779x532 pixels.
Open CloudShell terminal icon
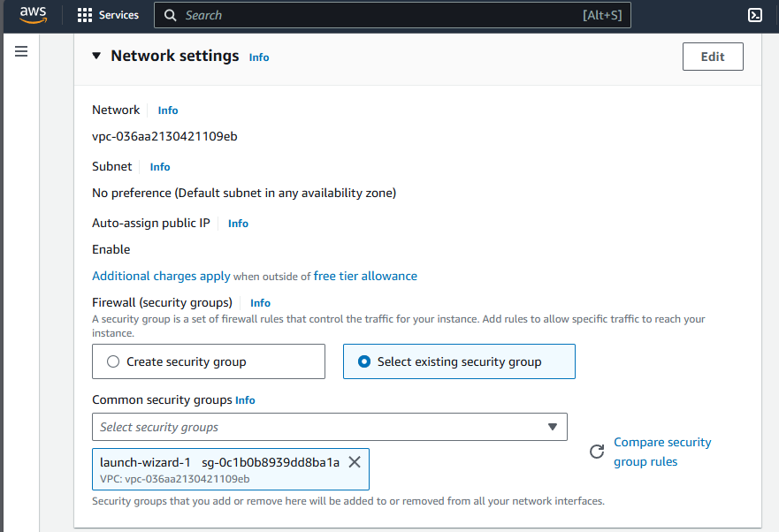(x=755, y=15)
